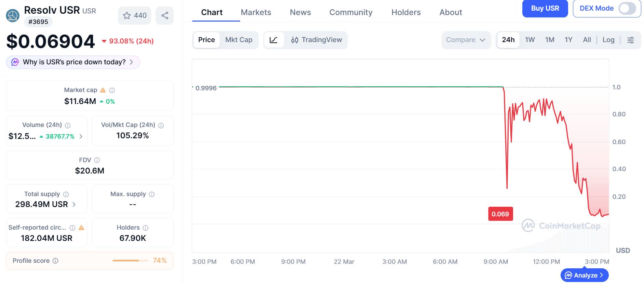Viewport: 644px width, 283px height.
Task: Open the Max. supply info icon
Action: [x=152, y=194]
